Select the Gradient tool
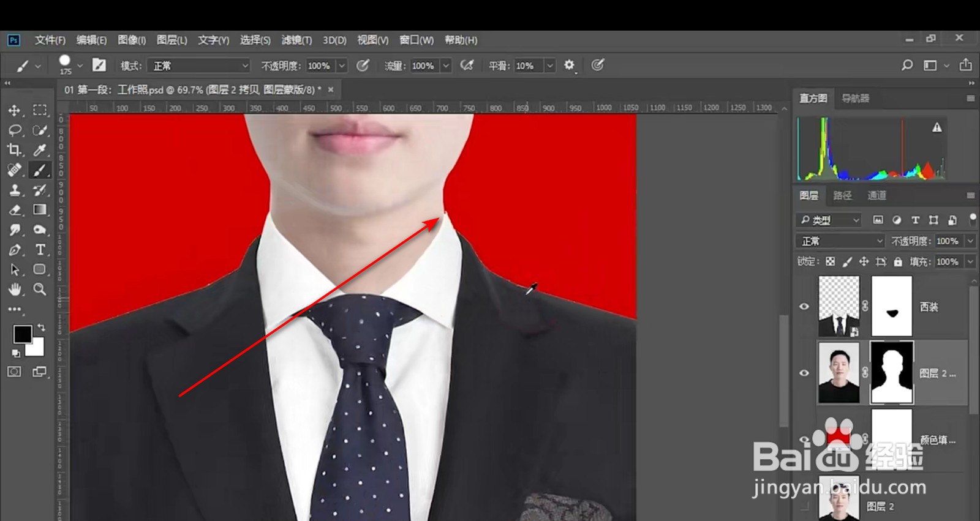 coord(40,210)
